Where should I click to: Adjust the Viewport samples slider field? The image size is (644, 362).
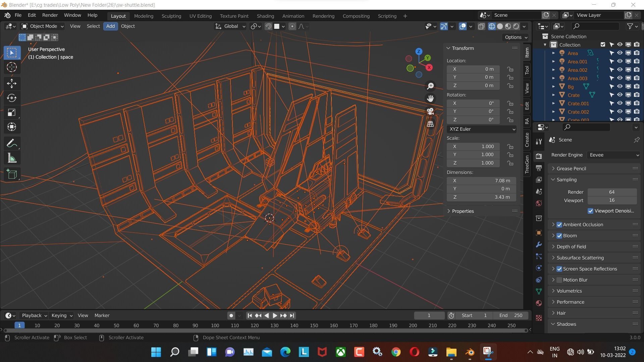[612, 200]
